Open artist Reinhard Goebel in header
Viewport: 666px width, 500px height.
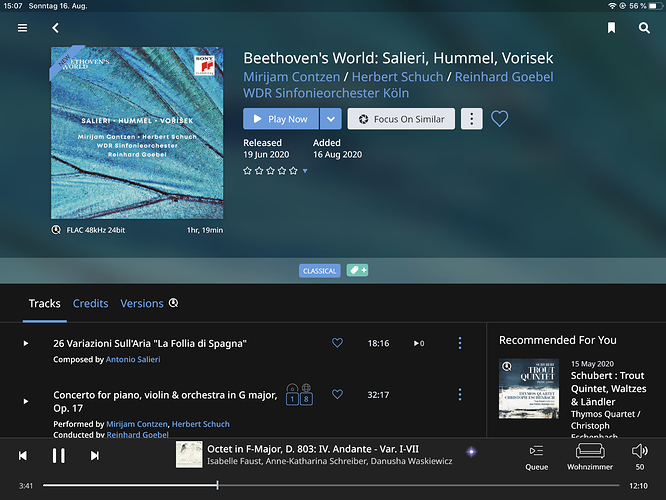pyautogui.click(x=504, y=77)
